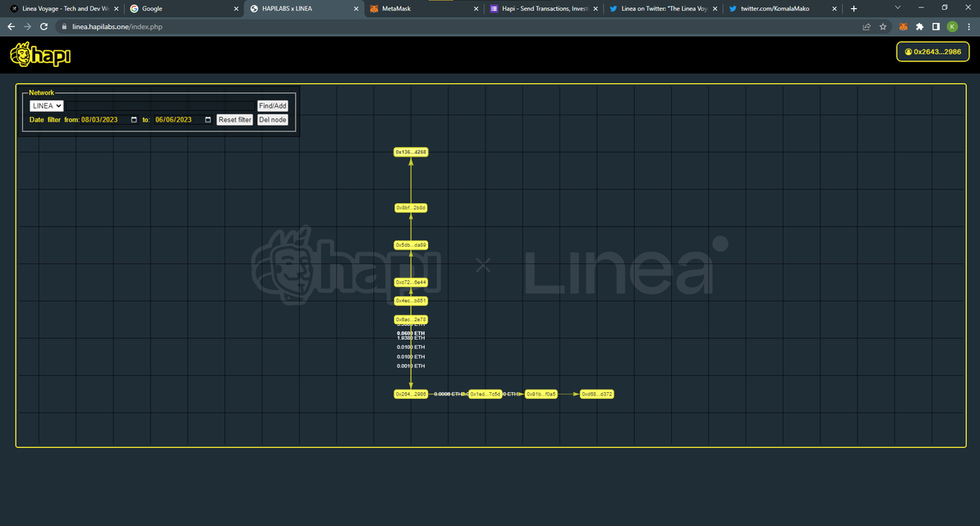This screenshot has width=980, height=526.
Task: Open the K profile avatar
Action: [952, 26]
